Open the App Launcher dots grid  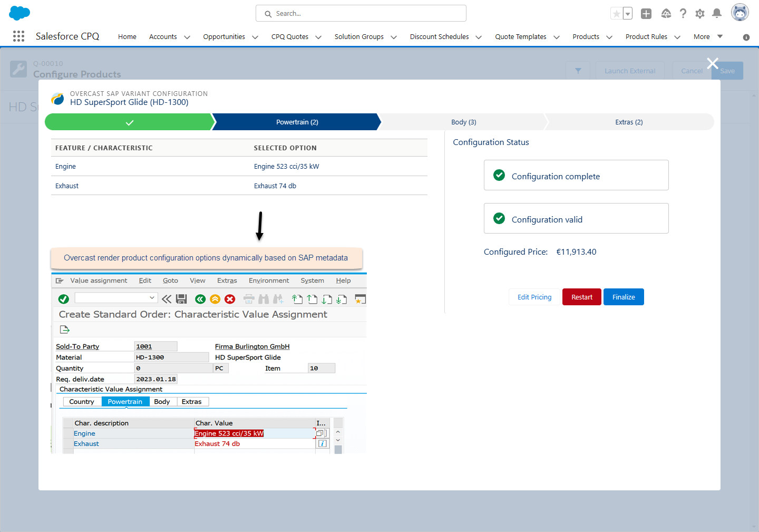(x=18, y=36)
